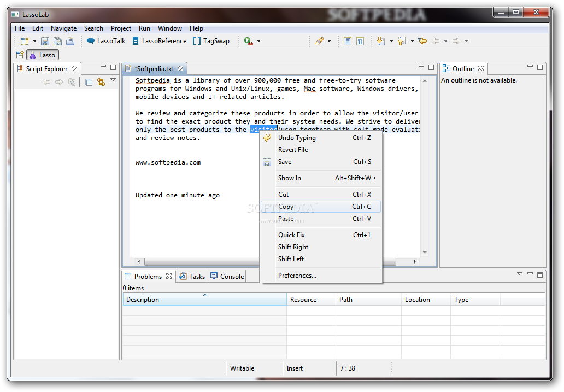Maximize the Script Explorer panel
The height and width of the screenshot is (392, 564).
point(113,67)
